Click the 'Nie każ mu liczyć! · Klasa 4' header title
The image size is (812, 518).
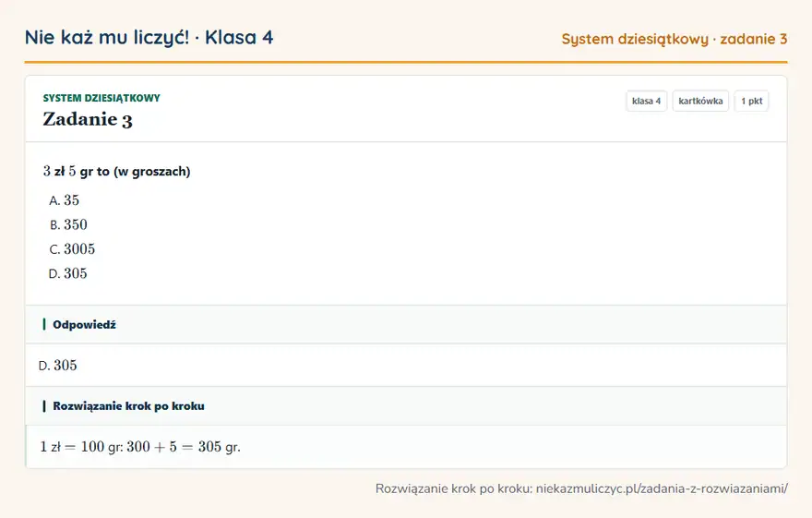click(149, 37)
